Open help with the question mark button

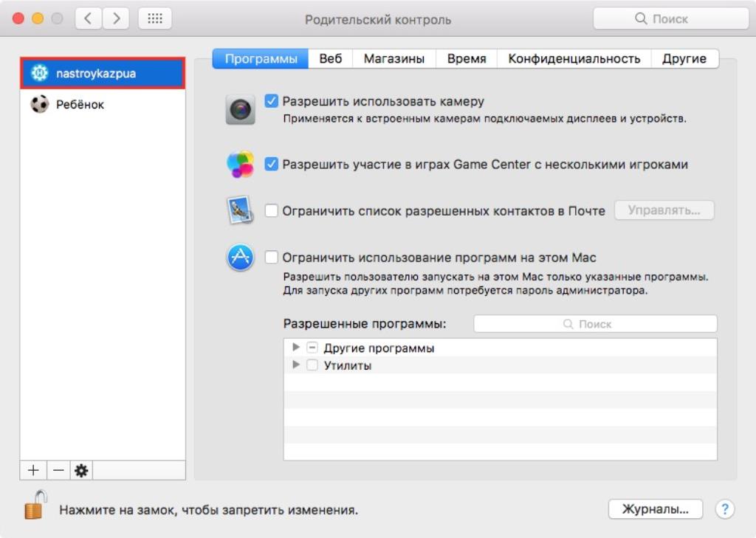pos(726,509)
